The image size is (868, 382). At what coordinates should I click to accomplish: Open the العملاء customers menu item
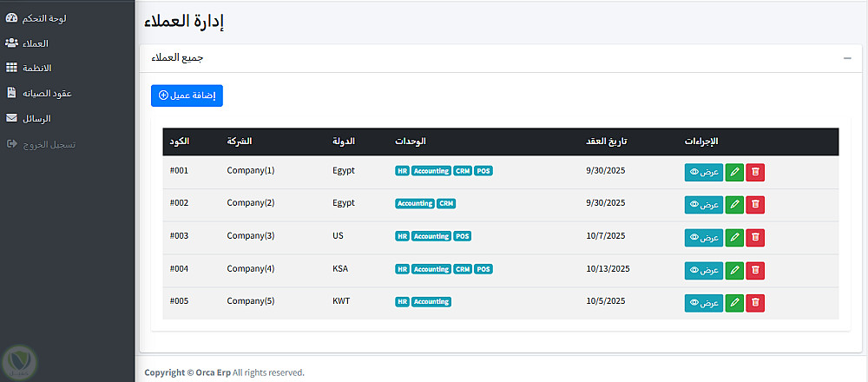35,43
